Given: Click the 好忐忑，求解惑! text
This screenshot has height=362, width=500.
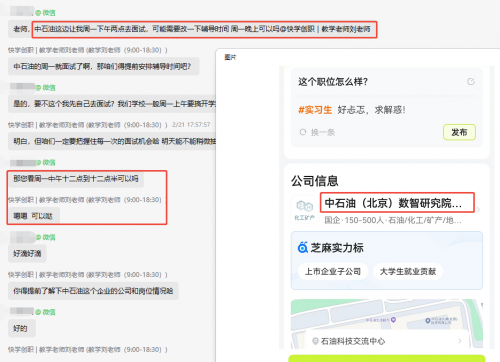Looking at the screenshot, I should (x=371, y=110).
